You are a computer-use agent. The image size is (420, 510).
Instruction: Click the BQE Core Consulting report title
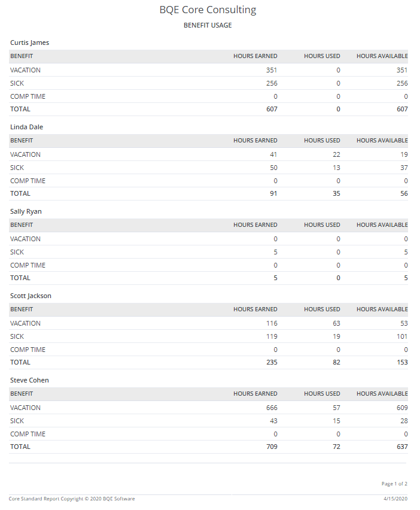[x=208, y=10]
